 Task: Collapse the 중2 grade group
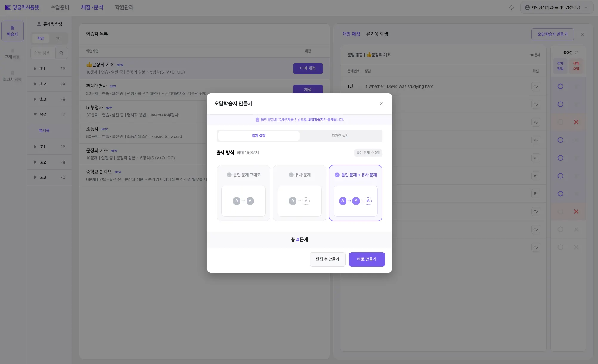click(x=35, y=114)
